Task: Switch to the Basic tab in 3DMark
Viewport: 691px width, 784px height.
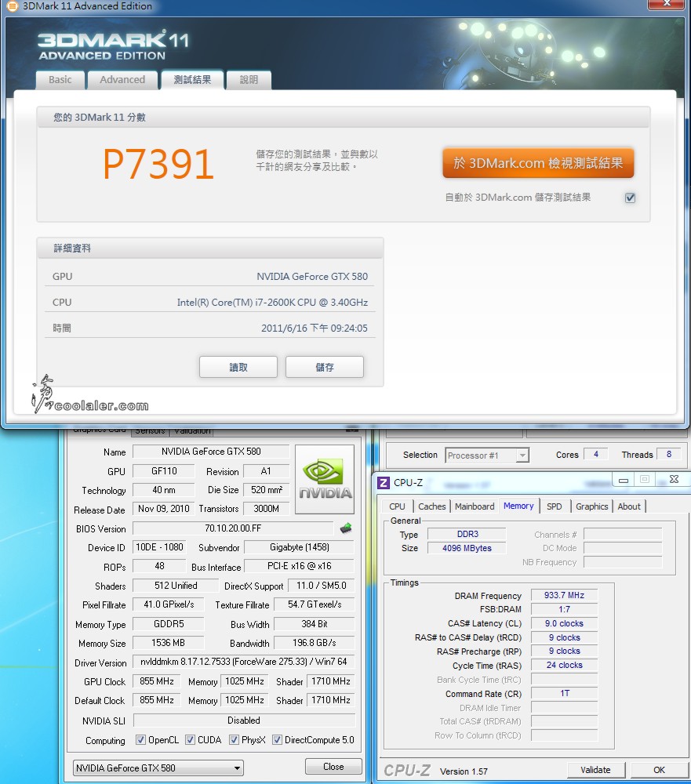Action: tap(60, 80)
